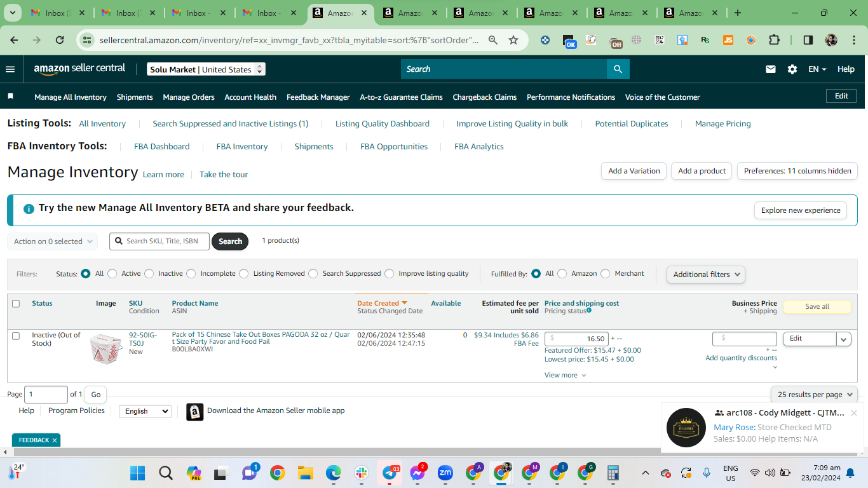Open the Windows Start menu
The height and width of the screenshot is (488, 868).
pyautogui.click(x=137, y=473)
